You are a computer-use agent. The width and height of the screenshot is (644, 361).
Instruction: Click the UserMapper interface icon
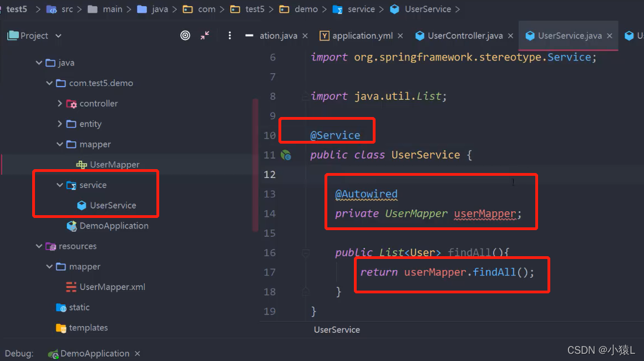82,165
